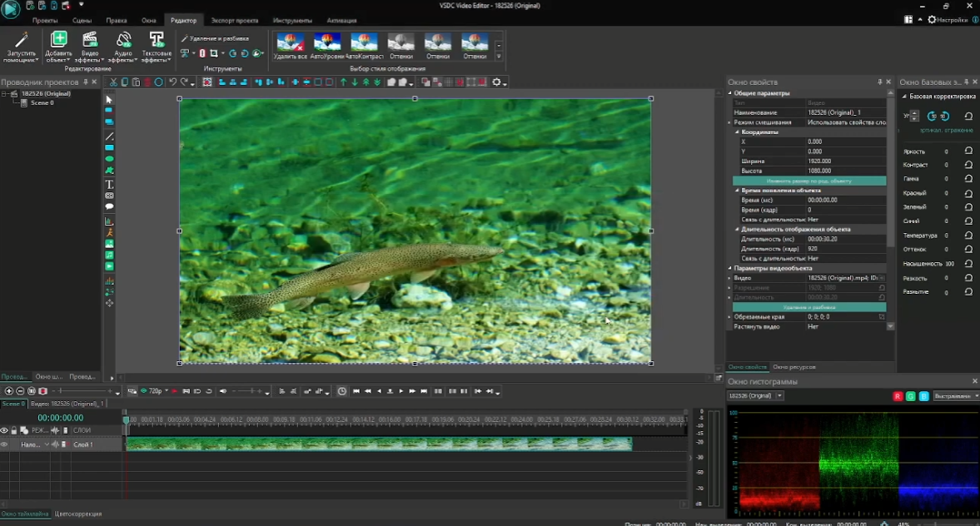Image resolution: width=980 pixels, height=526 pixels.
Task: Select the text tool in left toolbar
Action: 109,184
